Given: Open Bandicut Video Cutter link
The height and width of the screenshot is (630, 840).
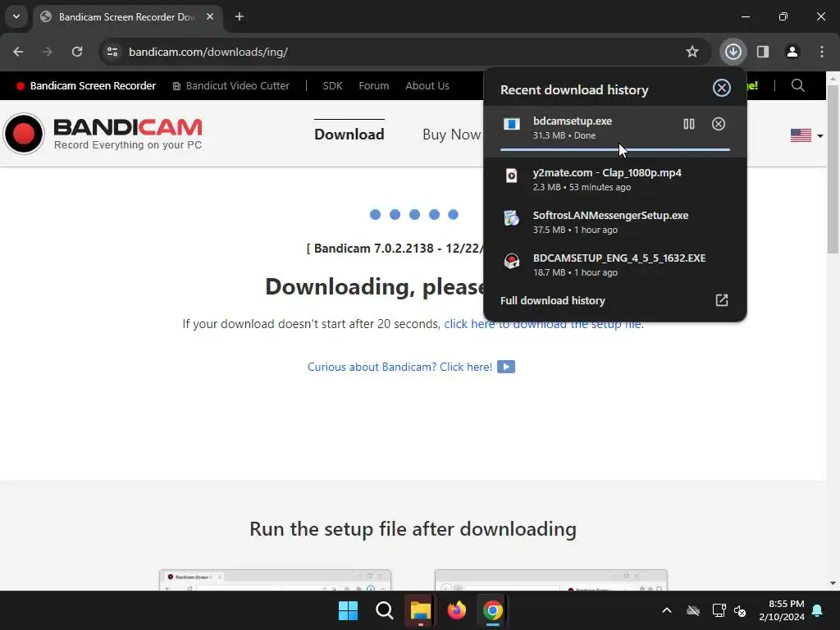Looking at the screenshot, I should point(231,85).
